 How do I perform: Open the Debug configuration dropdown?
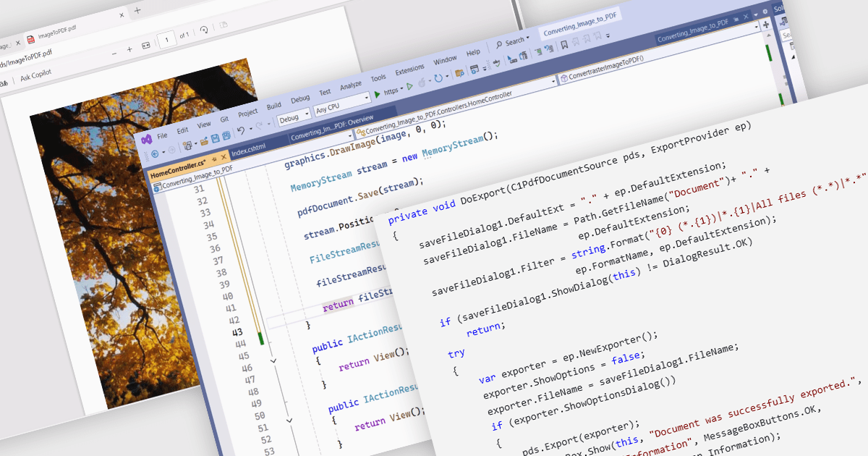[x=294, y=117]
